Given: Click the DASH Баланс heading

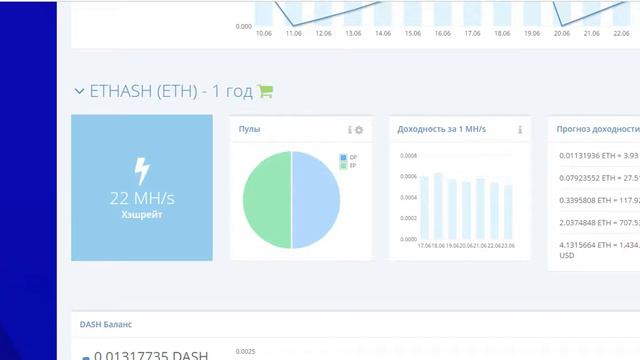Looking at the screenshot, I should tap(106, 324).
